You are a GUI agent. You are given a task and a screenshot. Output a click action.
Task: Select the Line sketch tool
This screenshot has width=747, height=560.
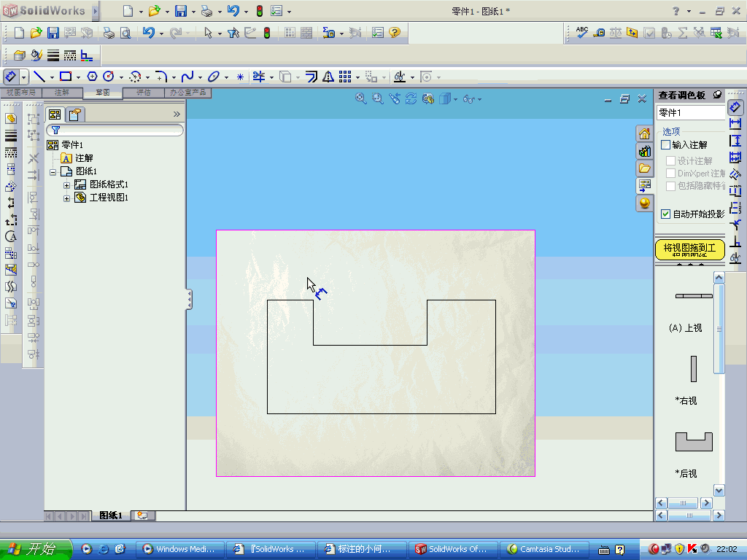pyautogui.click(x=39, y=77)
